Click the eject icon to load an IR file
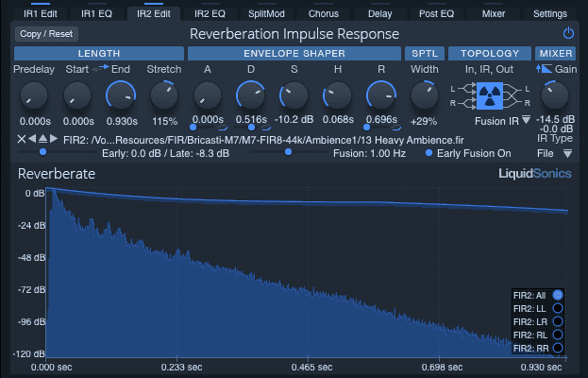 tap(43, 139)
